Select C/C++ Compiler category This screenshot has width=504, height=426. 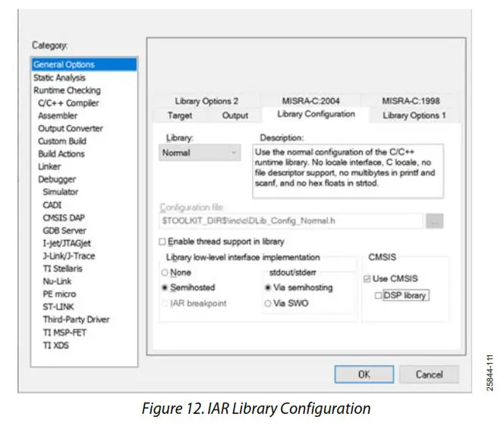coord(68,103)
